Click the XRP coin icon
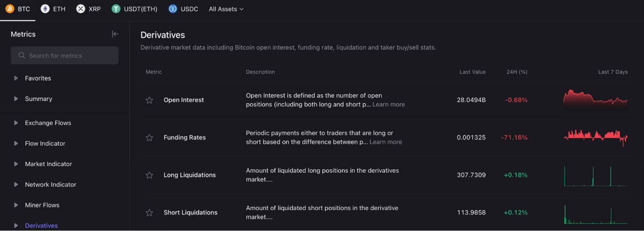 click(x=81, y=9)
